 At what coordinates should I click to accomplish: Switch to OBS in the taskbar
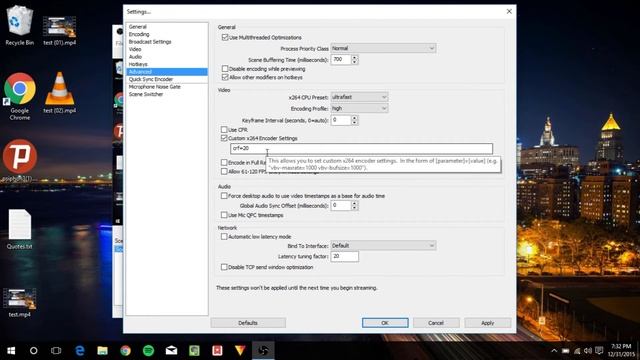point(263,351)
